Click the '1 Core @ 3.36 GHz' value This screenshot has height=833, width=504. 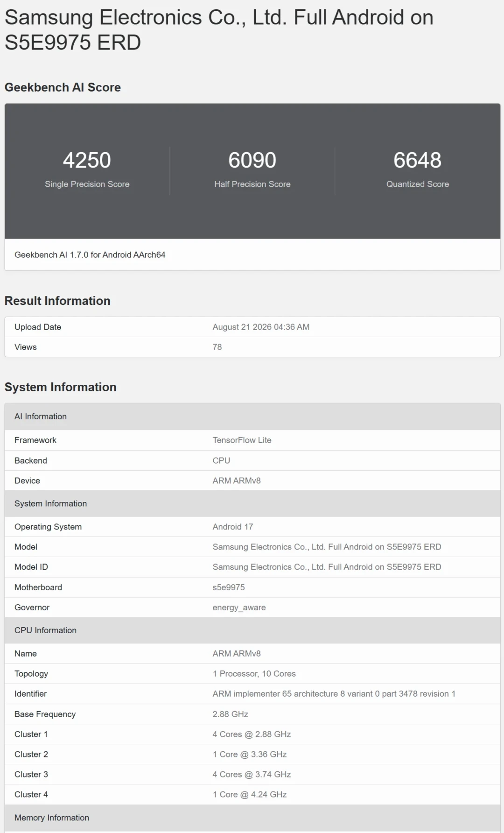pos(250,755)
